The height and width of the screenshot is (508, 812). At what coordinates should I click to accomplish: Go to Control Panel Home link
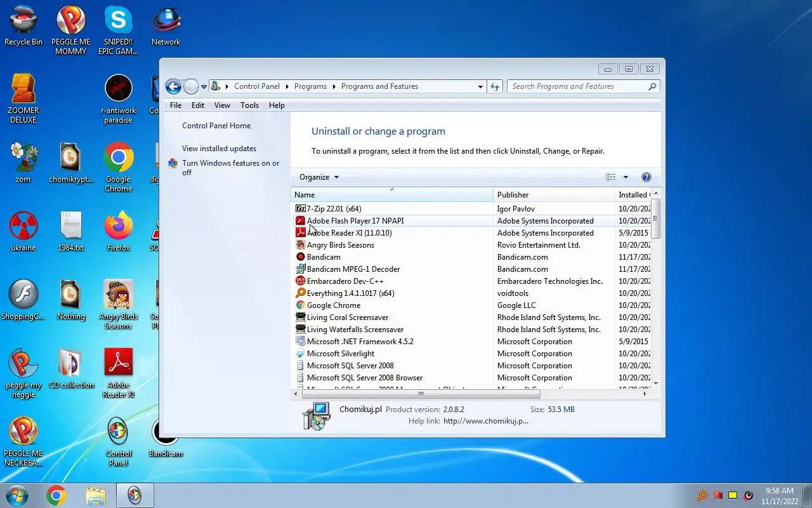216,126
